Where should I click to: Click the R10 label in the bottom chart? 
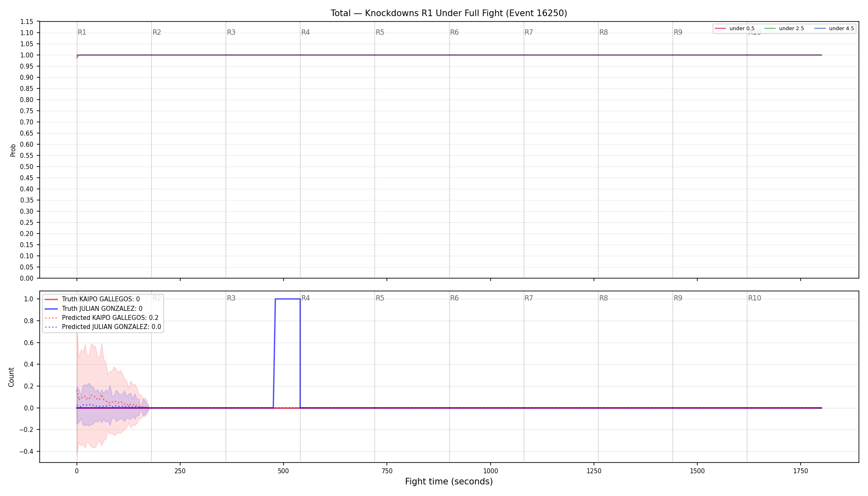coord(754,298)
